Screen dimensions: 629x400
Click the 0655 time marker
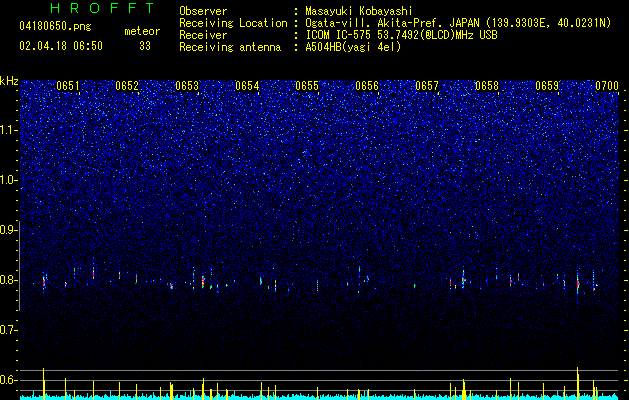tap(307, 86)
